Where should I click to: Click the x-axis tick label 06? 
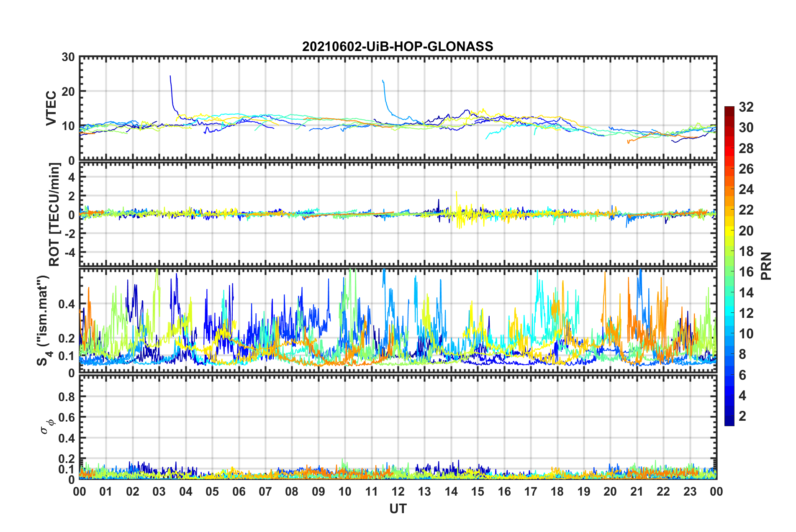click(239, 491)
